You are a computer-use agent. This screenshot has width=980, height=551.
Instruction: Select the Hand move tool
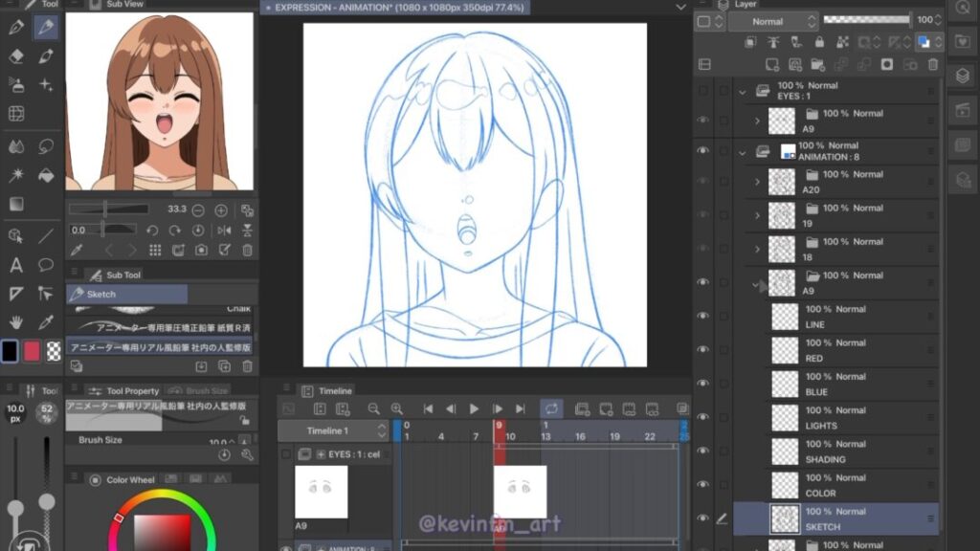click(16, 322)
